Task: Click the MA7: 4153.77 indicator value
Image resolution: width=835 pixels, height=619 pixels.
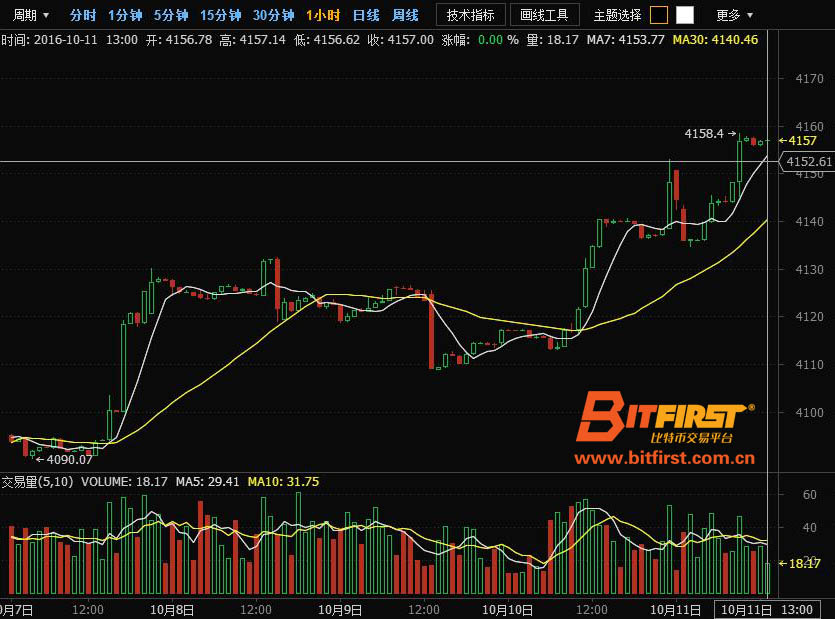Action: click(x=626, y=40)
